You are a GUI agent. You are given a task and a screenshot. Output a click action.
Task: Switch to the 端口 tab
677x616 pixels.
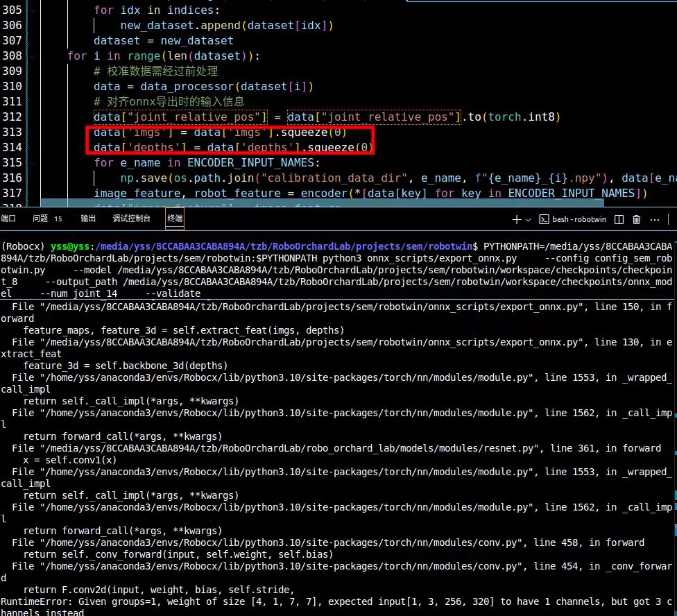pyautogui.click(x=9, y=219)
